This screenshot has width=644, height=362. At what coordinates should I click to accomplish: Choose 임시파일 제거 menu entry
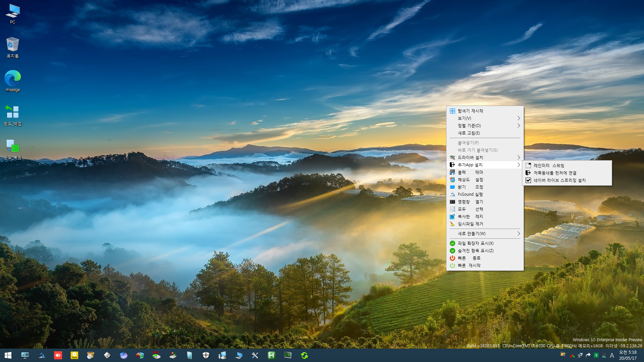coord(485,224)
